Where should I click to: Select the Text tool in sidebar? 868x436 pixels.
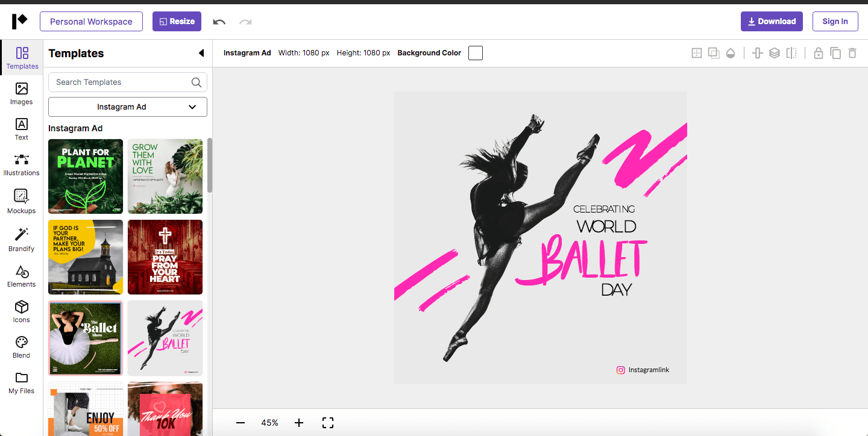22,129
